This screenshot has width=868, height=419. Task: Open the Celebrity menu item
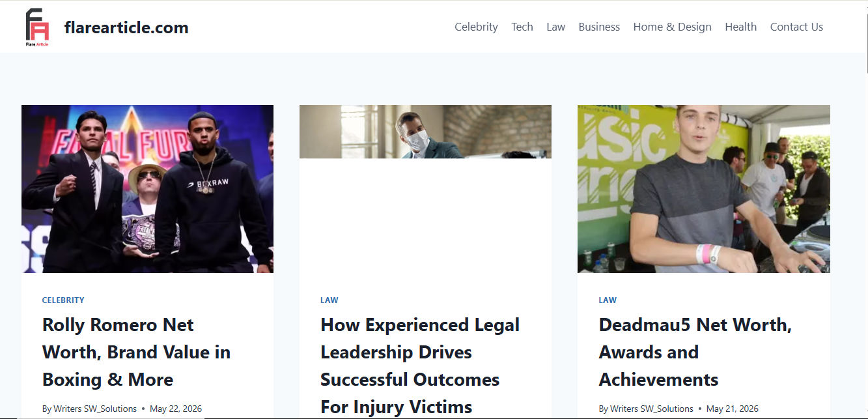(476, 27)
